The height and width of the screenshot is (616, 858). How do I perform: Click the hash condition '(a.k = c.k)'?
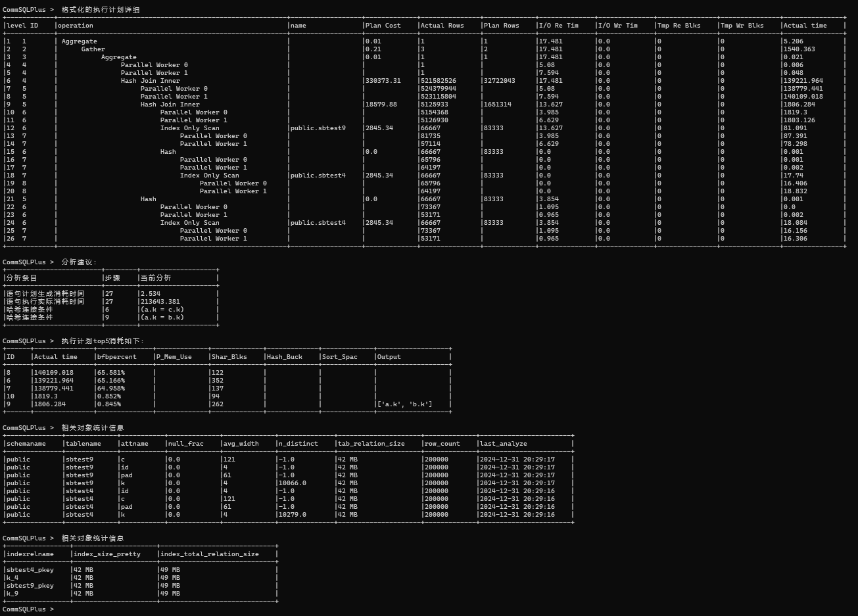pyautogui.click(x=162, y=310)
